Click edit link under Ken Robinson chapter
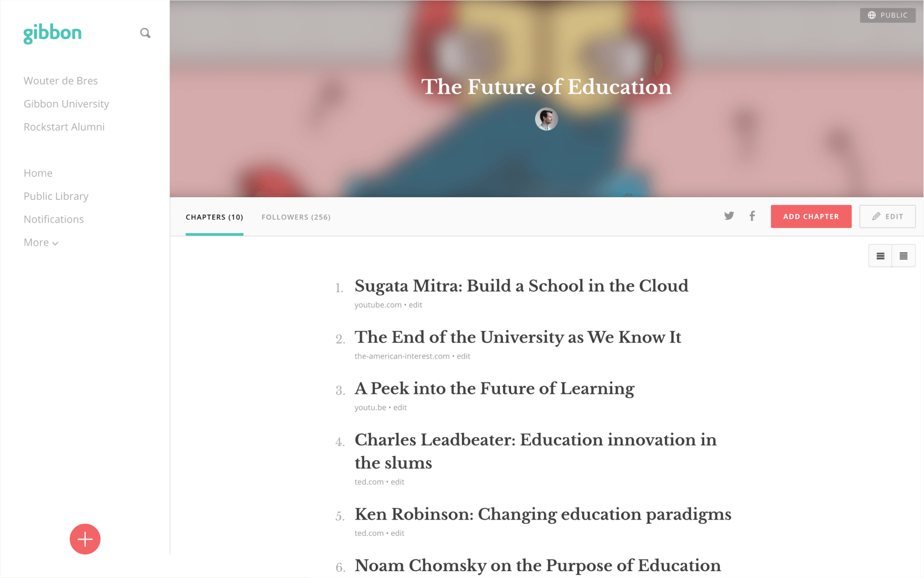The height and width of the screenshot is (578, 924). (398, 533)
